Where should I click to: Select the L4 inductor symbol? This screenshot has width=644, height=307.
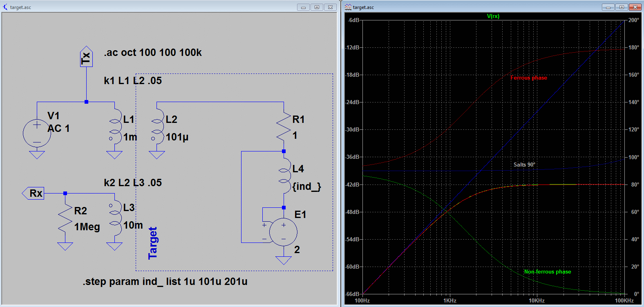[x=284, y=176]
